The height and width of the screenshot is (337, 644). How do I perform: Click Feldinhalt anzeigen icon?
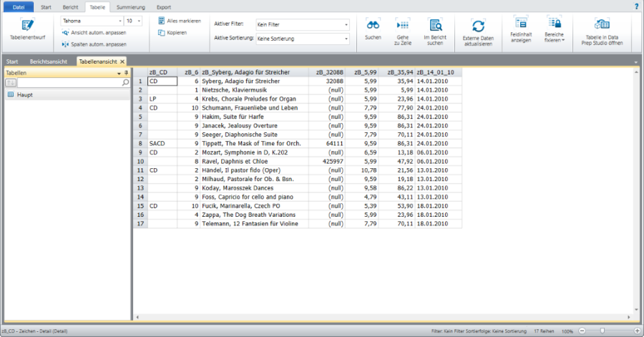pyautogui.click(x=521, y=24)
